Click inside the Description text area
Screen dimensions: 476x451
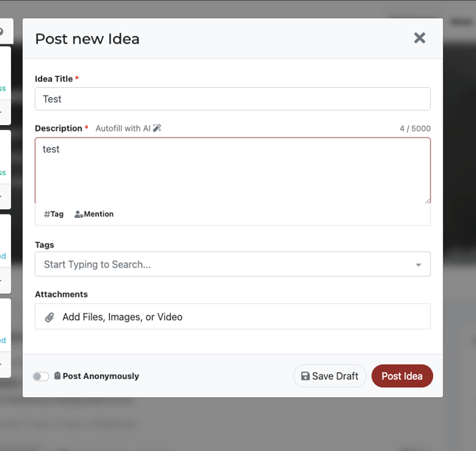tap(232, 170)
